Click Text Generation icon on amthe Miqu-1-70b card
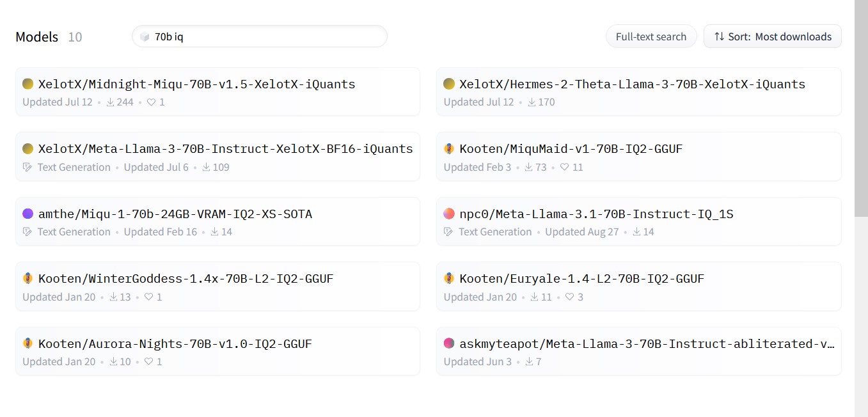 pyautogui.click(x=28, y=232)
